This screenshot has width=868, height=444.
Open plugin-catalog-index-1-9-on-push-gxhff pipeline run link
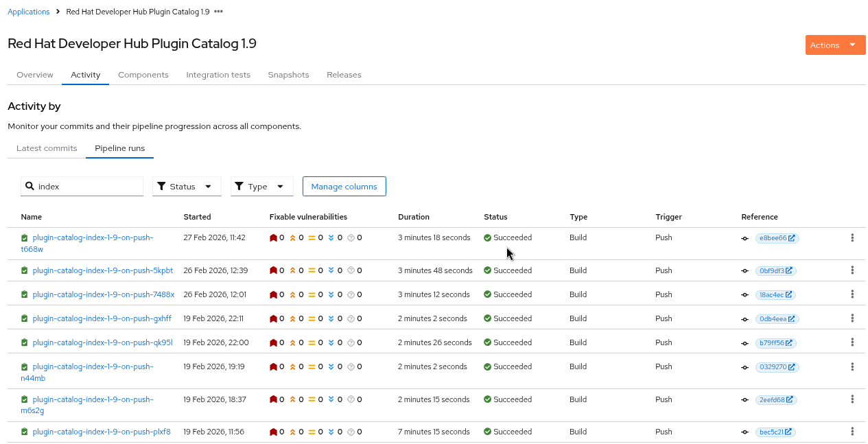click(102, 318)
